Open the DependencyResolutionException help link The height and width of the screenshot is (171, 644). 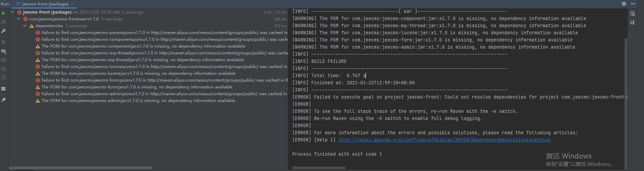point(444,140)
